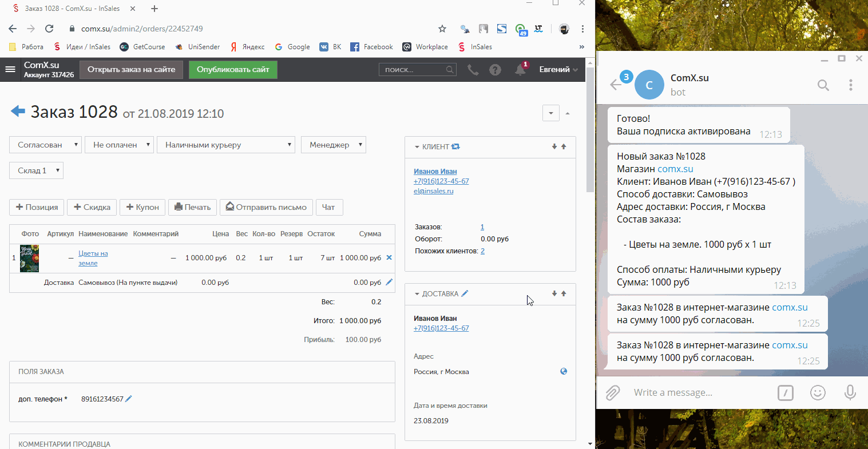The width and height of the screenshot is (868, 449).
Task: Move КЛИЕНТ panel up with arrow
Action: (564, 146)
